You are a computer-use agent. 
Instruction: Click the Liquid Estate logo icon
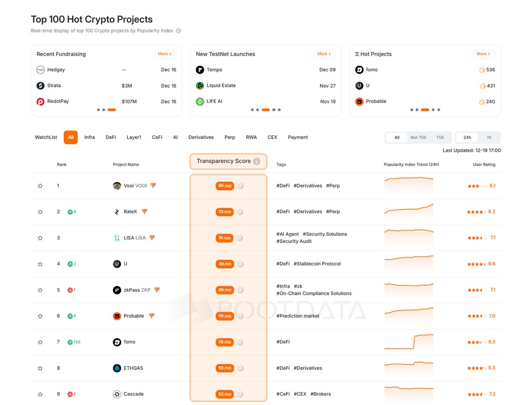[200, 86]
